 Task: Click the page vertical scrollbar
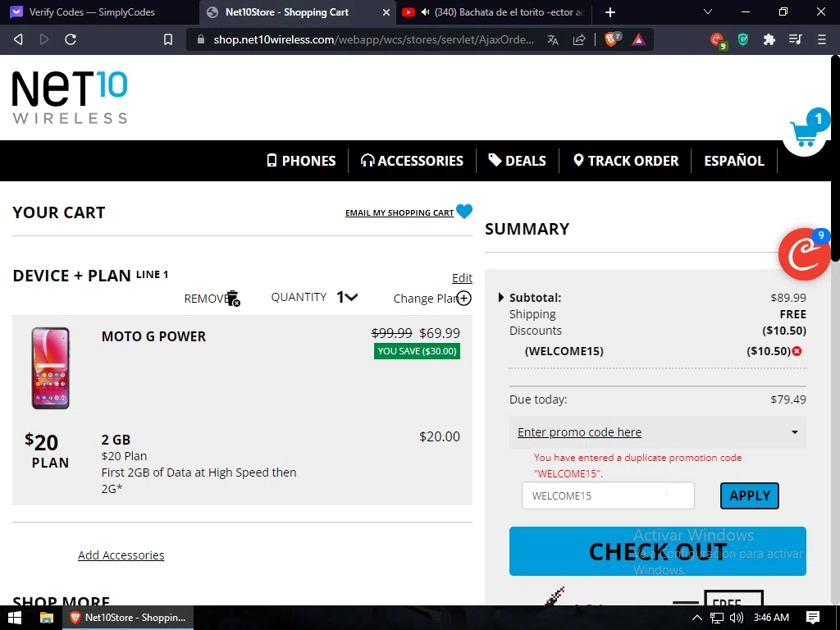pyautogui.click(x=834, y=158)
